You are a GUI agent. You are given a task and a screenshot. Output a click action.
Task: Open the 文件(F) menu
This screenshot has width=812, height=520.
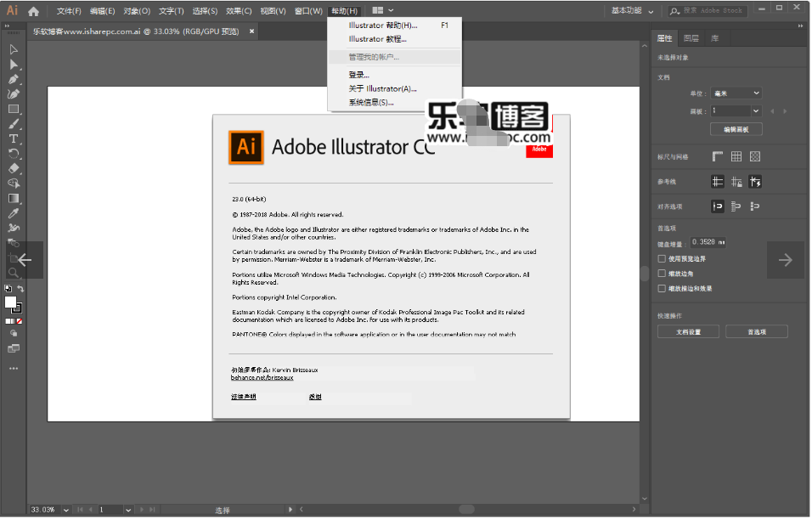click(x=69, y=11)
